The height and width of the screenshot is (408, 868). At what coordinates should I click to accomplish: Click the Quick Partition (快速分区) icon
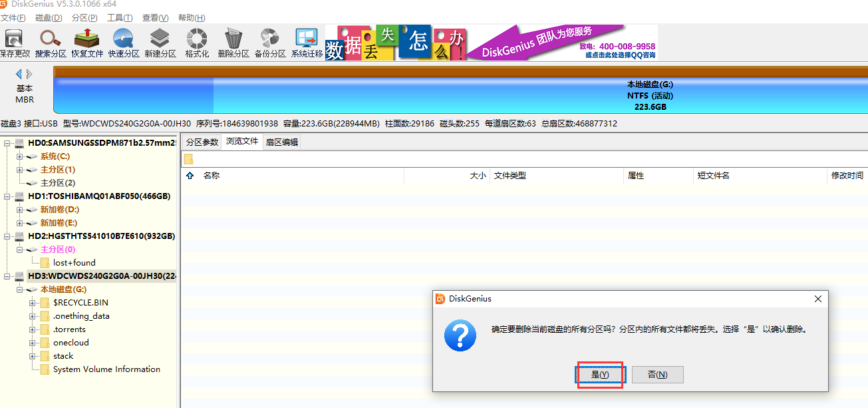pos(124,44)
